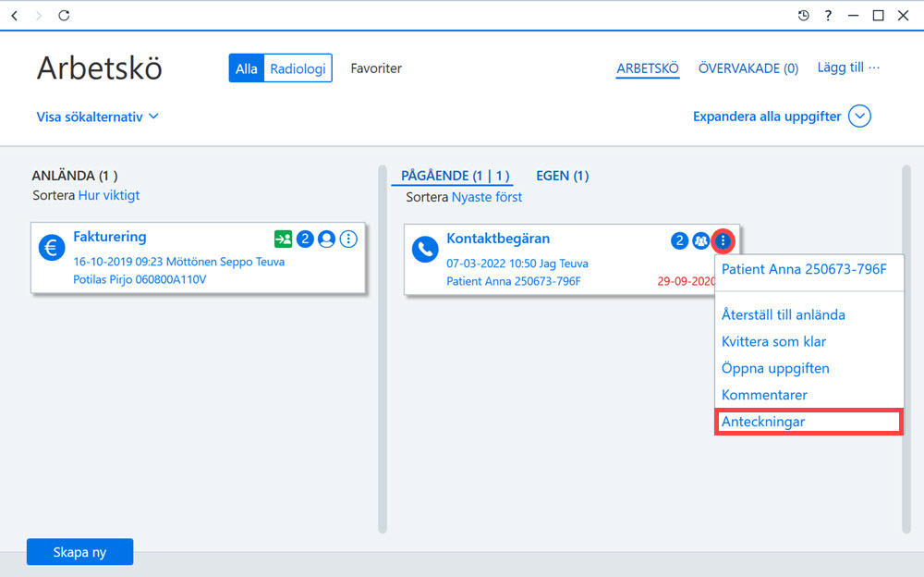Click the group icon on Kontaktbegäran card
Image resolution: width=924 pixels, height=577 pixels.
700,240
